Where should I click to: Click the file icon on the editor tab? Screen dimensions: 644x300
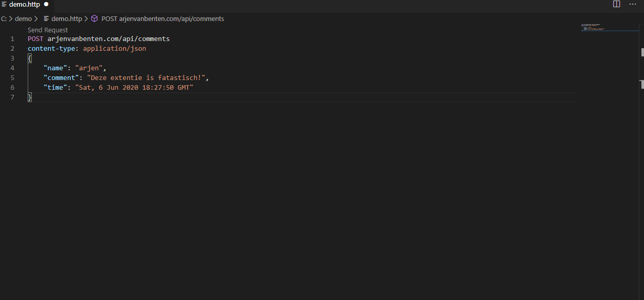[4, 4]
